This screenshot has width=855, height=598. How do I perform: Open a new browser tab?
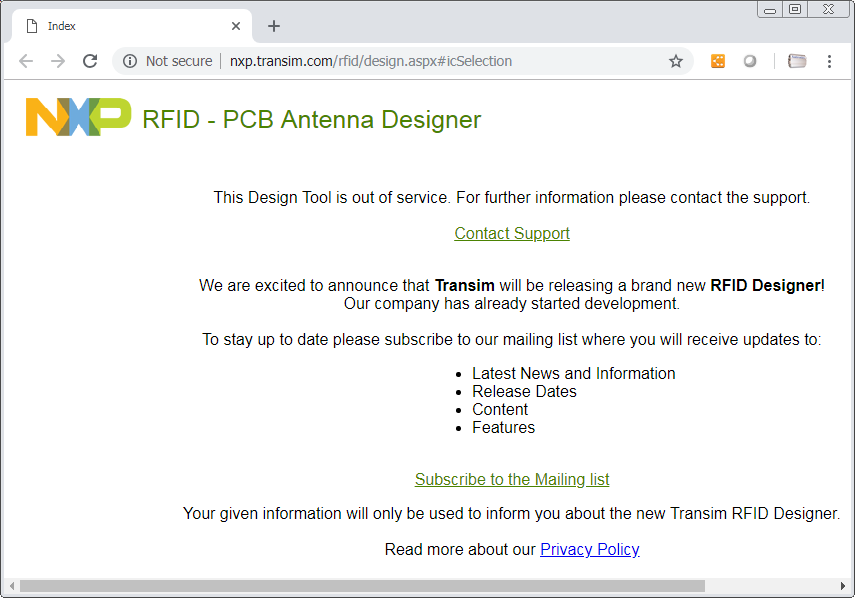coord(274,26)
